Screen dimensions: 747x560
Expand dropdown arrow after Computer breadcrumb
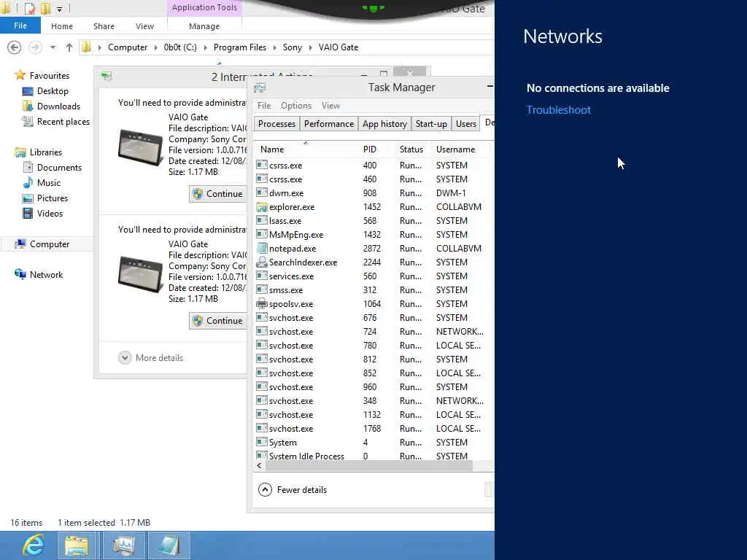point(155,47)
